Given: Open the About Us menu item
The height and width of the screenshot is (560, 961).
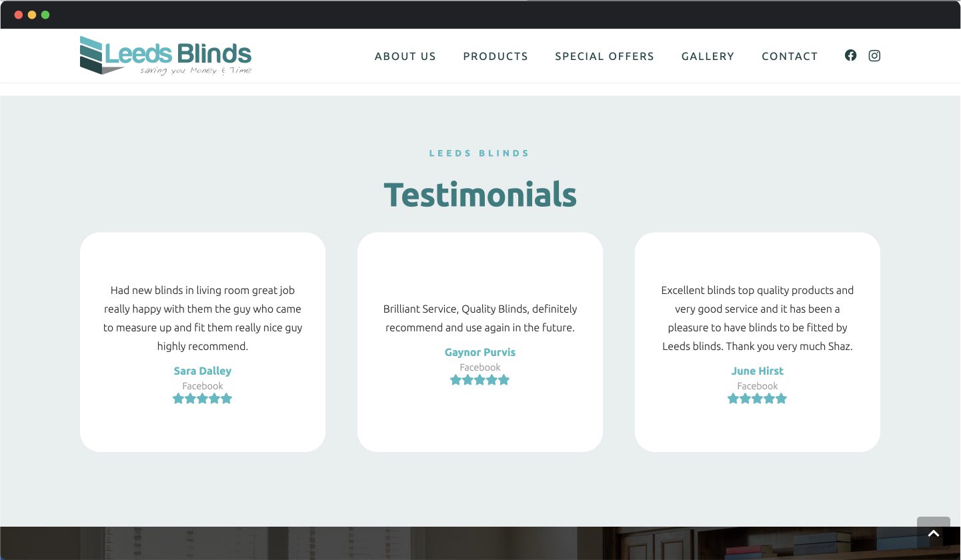Looking at the screenshot, I should (405, 57).
